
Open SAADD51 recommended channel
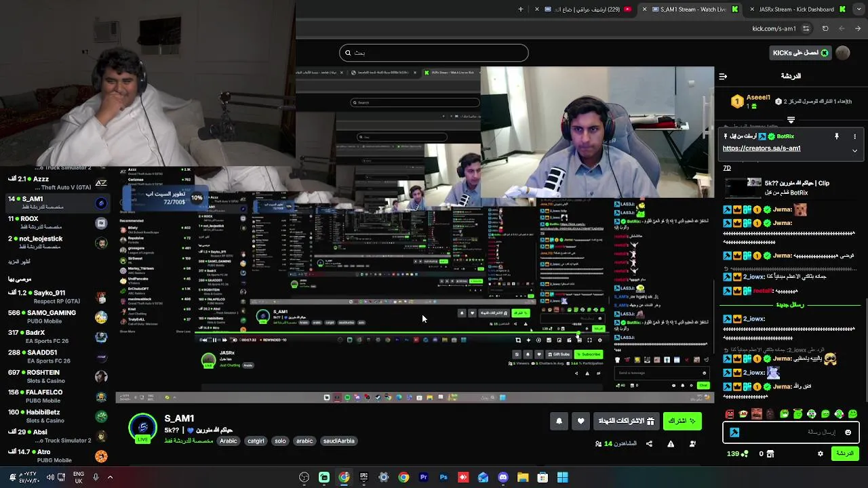point(58,356)
